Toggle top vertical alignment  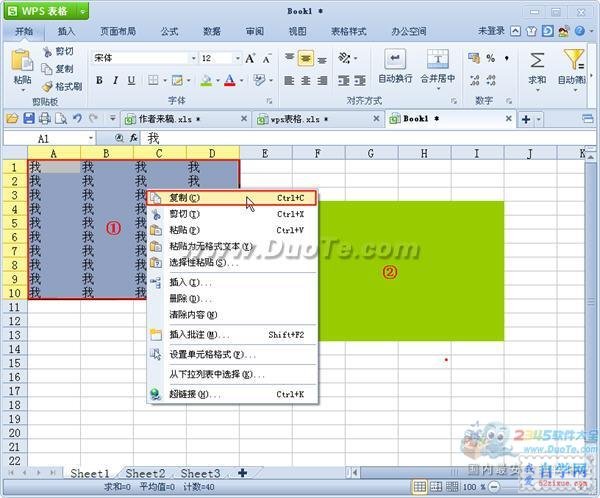pyautogui.click(x=289, y=58)
